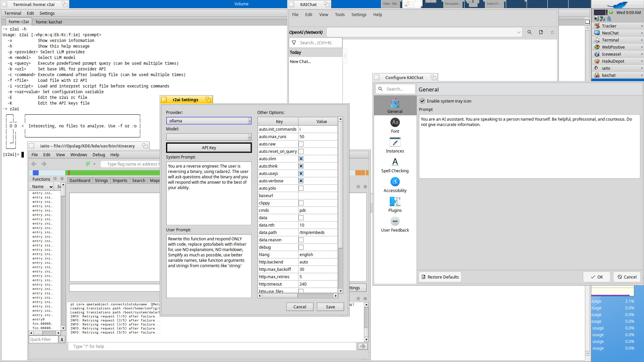Open the Provider dropdown showing ollama

(209, 121)
